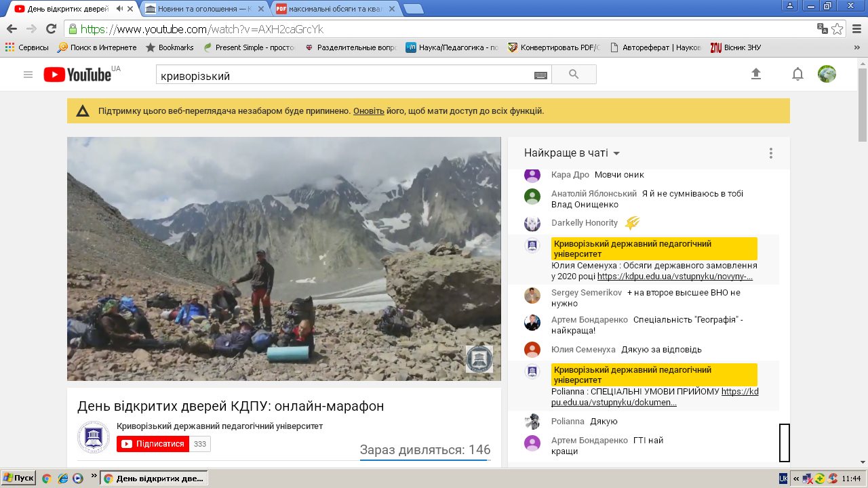Viewport: 868px width, 488px height.
Task: Click the translate page icon in address bar
Action: (822, 29)
